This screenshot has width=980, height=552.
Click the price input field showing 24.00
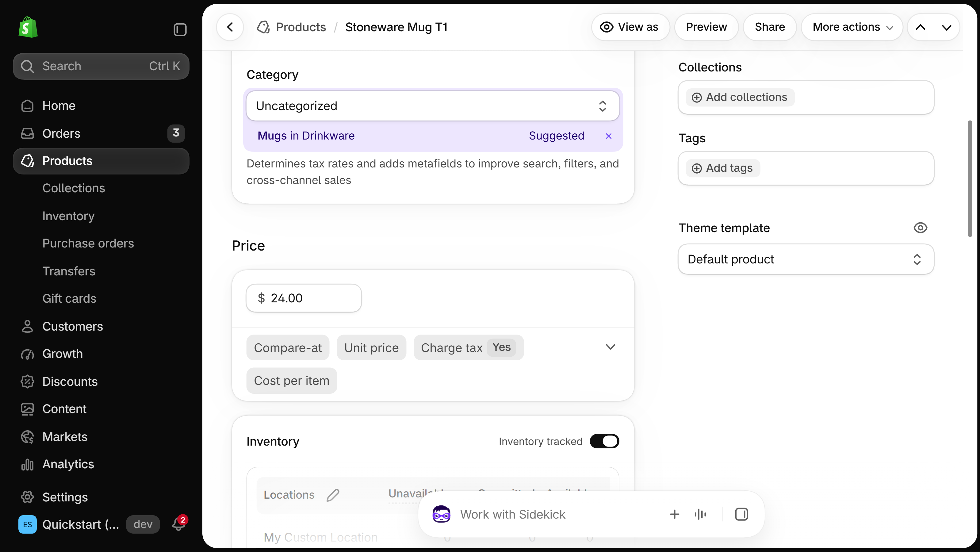click(304, 298)
